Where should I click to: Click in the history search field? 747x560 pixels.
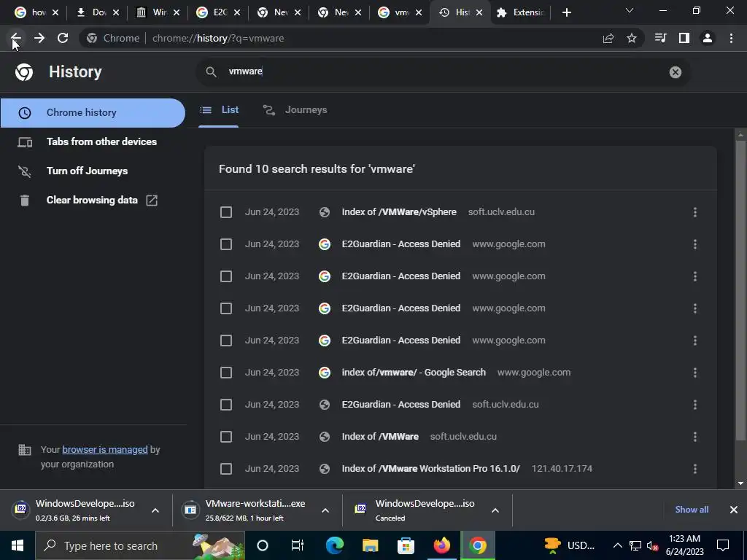[x=443, y=72]
